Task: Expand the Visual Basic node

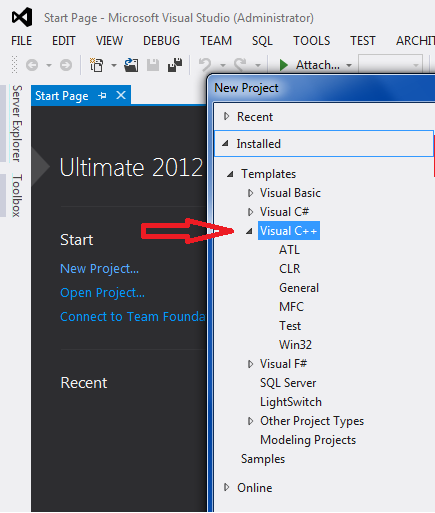Action: coord(250,193)
